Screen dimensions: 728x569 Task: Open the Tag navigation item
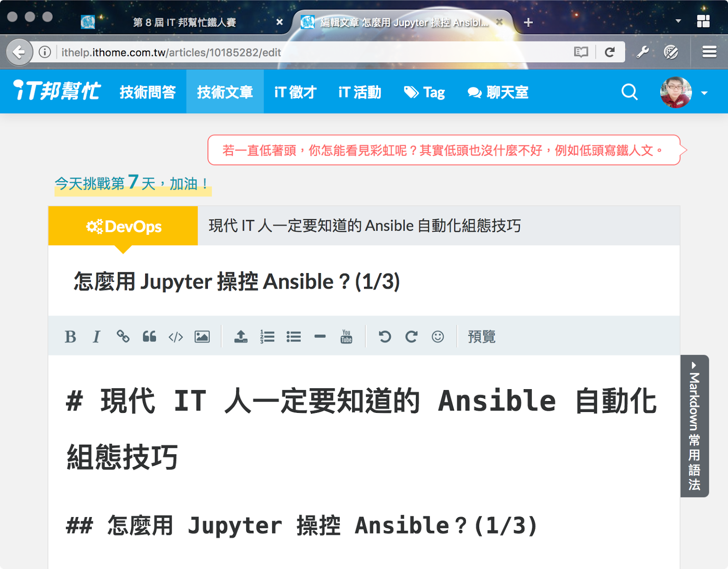[x=425, y=92]
